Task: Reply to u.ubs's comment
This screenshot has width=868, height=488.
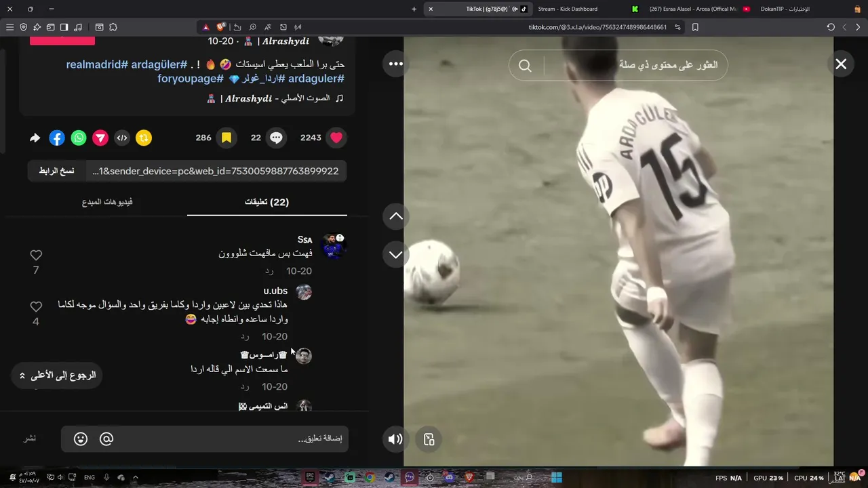Action: tap(245, 337)
